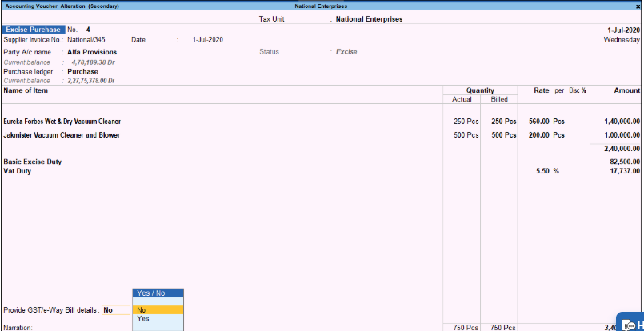Select item Eureka Forbes Wet & Dry Vacuum Cleaner

62,122
